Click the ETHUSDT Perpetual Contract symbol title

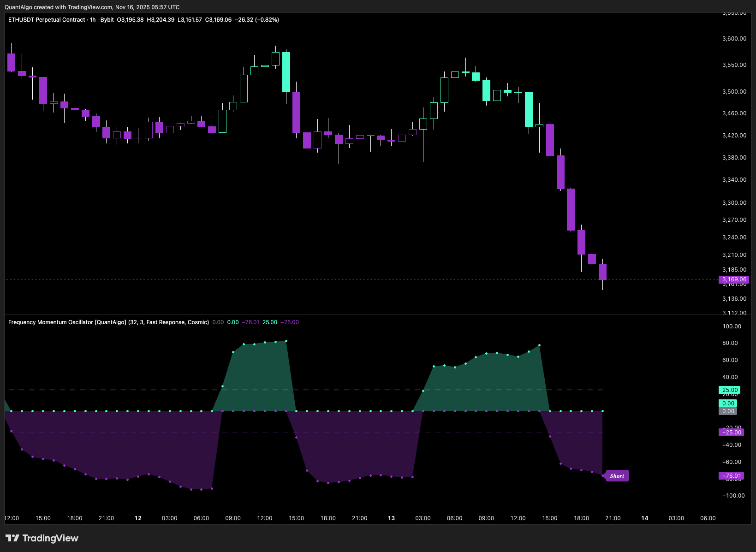coord(47,20)
